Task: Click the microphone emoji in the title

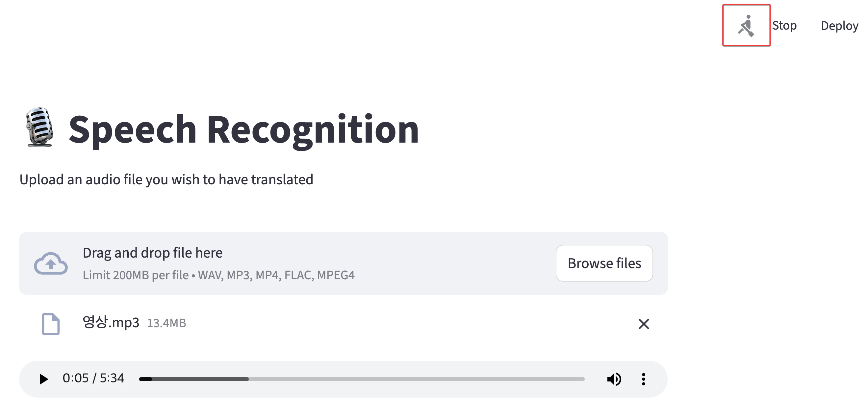Action: pyautogui.click(x=40, y=127)
